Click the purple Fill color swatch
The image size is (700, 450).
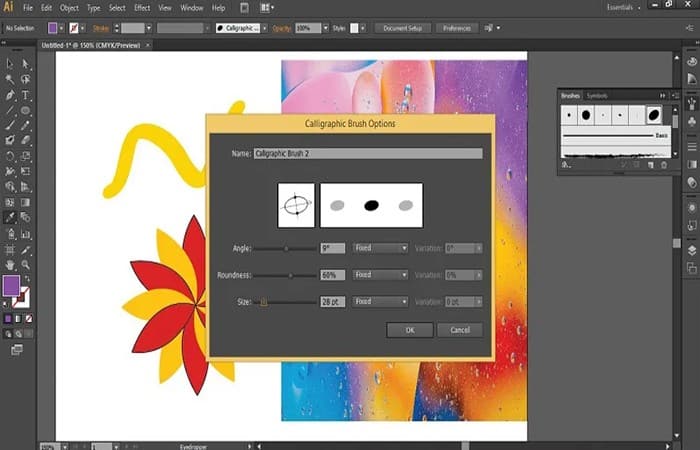pyautogui.click(x=12, y=287)
